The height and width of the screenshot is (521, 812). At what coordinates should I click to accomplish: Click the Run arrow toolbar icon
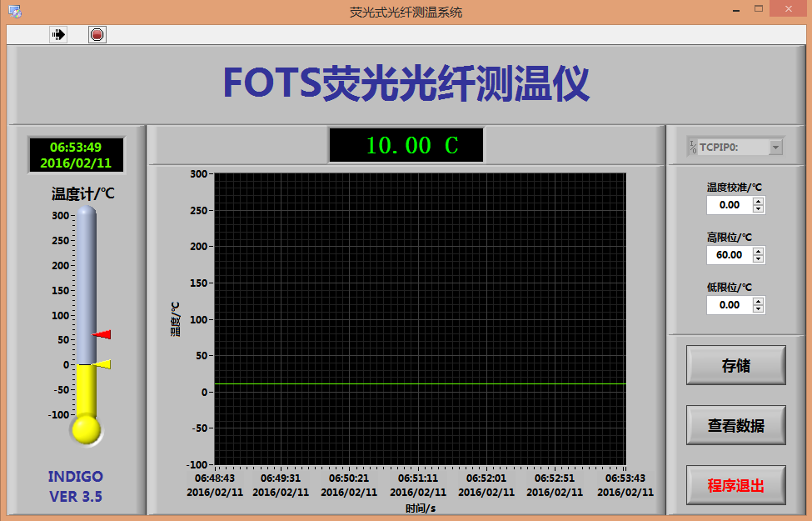(x=58, y=35)
